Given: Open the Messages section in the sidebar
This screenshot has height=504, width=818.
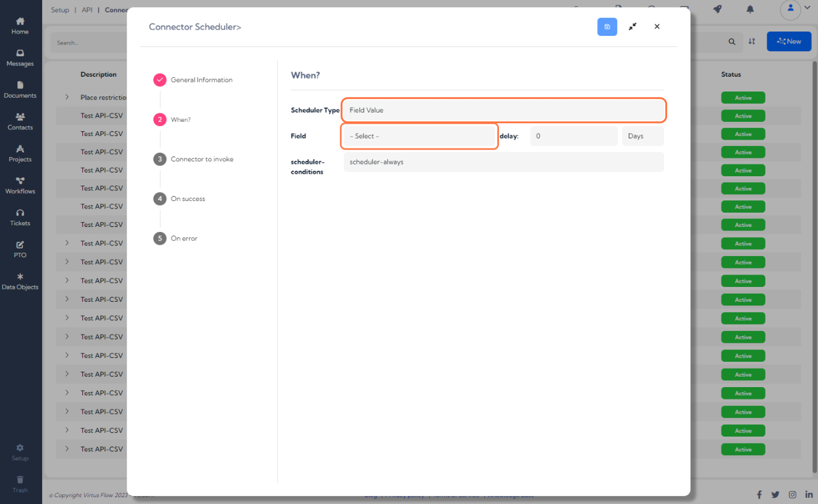Looking at the screenshot, I should 20,58.
